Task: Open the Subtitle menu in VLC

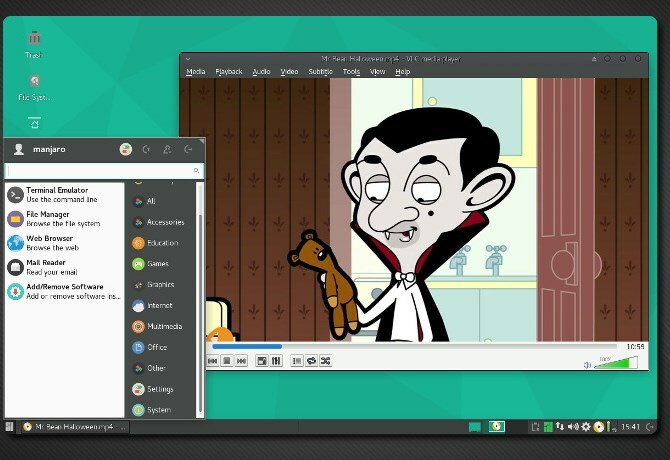Action: (320, 72)
